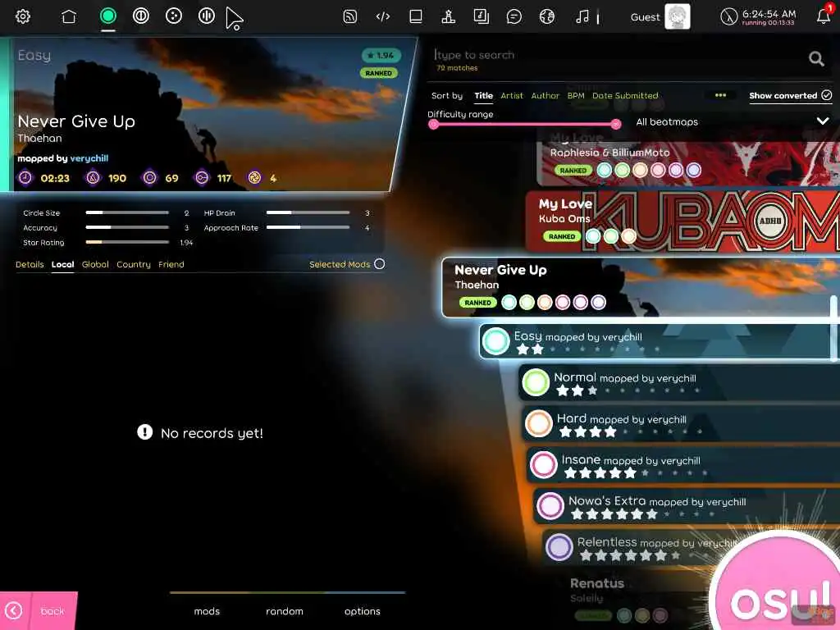Select the Normal difficulty by verychill

[x=679, y=383]
